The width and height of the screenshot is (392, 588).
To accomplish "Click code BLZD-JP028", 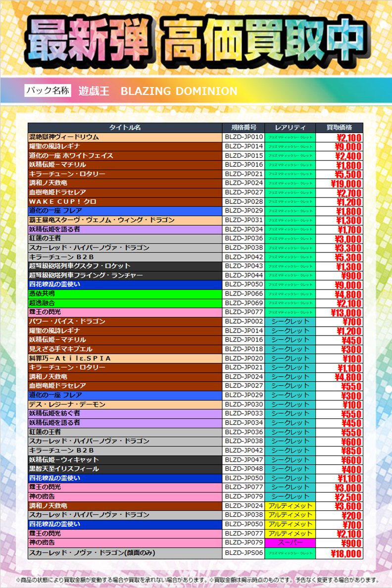I will coord(244,202).
